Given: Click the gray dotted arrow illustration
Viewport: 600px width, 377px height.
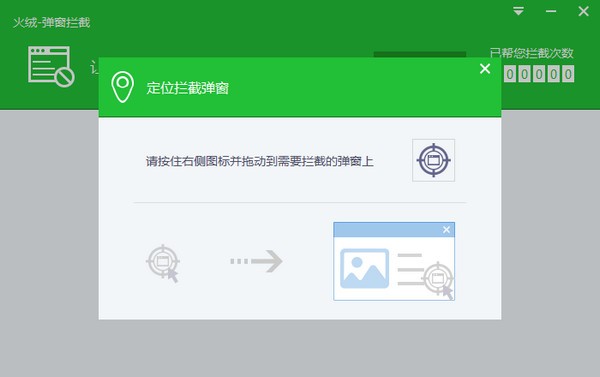Looking at the screenshot, I should [x=256, y=261].
